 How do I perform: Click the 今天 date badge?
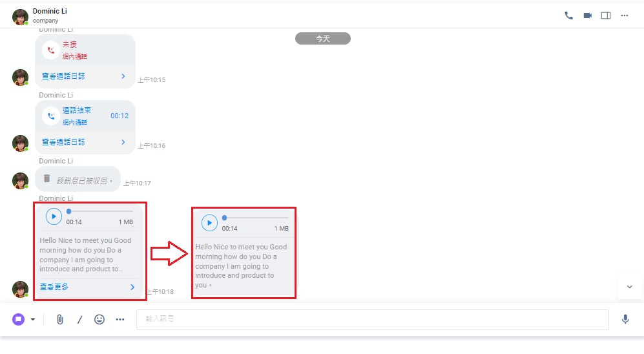pos(323,39)
